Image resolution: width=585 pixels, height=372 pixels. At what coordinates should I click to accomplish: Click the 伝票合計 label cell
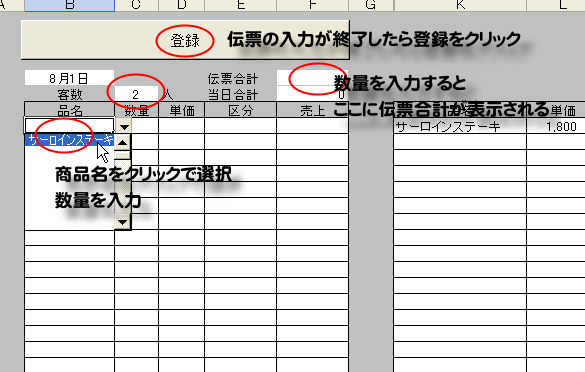click(233, 78)
